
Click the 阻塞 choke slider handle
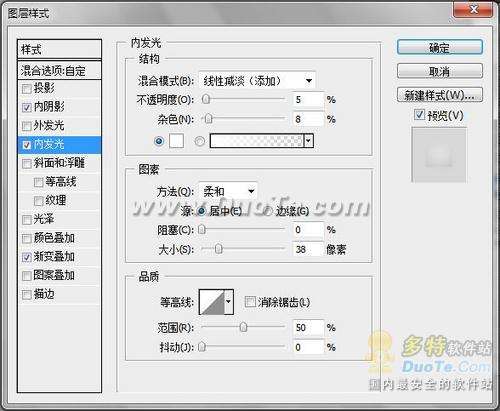click(x=202, y=230)
